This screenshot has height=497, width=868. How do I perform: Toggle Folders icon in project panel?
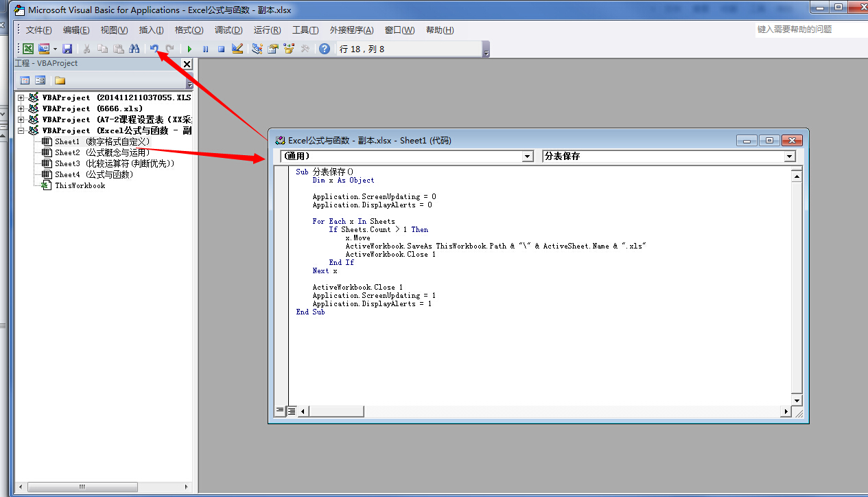[60, 80]
